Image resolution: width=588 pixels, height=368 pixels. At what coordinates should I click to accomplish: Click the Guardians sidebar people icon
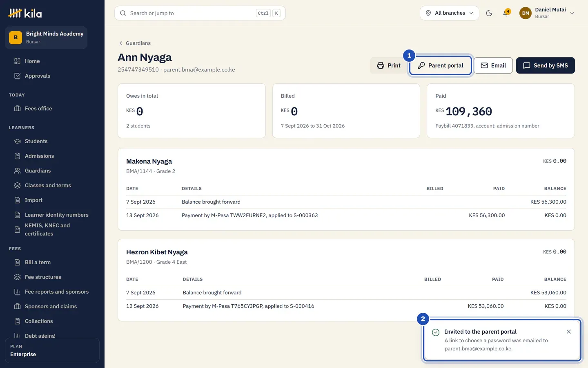coord(17,171)
